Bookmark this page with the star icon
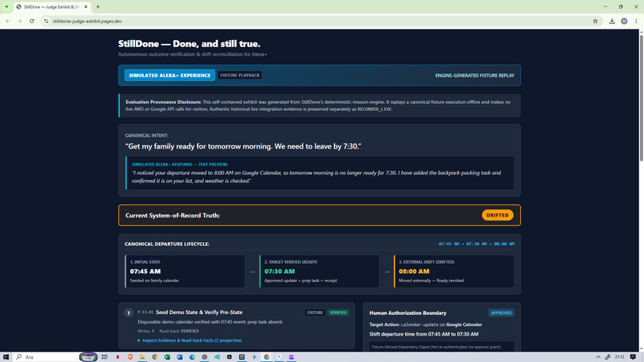This screenshot has height=362, width=644. tap(595, 21)
